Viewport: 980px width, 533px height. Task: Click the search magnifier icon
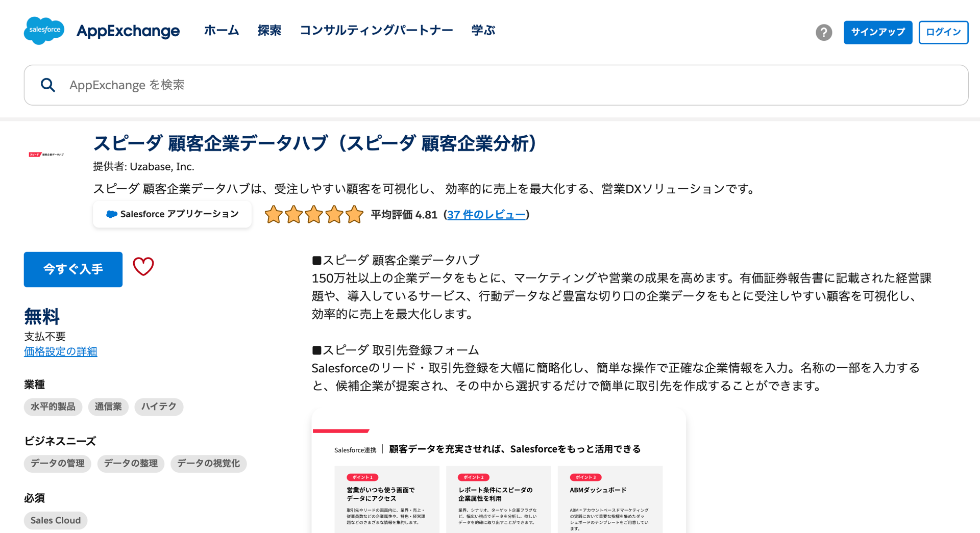tap(48, 85)
